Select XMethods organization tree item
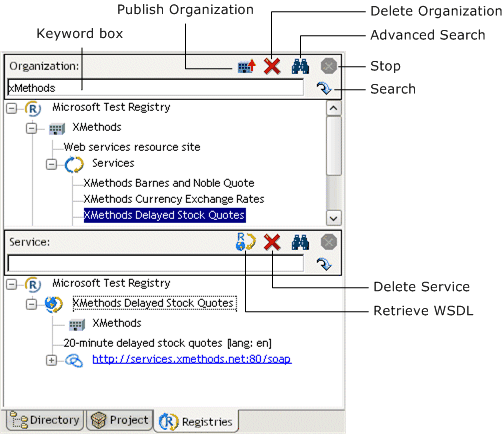 click(x=97, y=127)
